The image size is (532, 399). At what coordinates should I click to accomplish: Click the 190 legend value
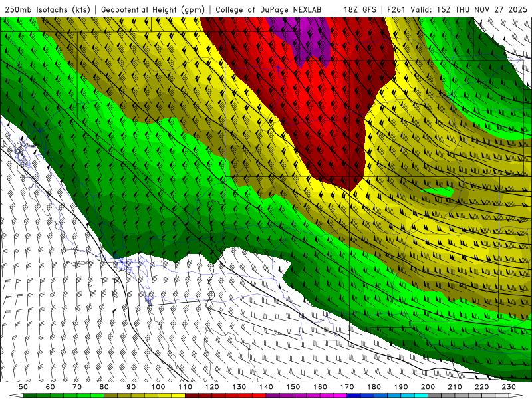point(401,387)
